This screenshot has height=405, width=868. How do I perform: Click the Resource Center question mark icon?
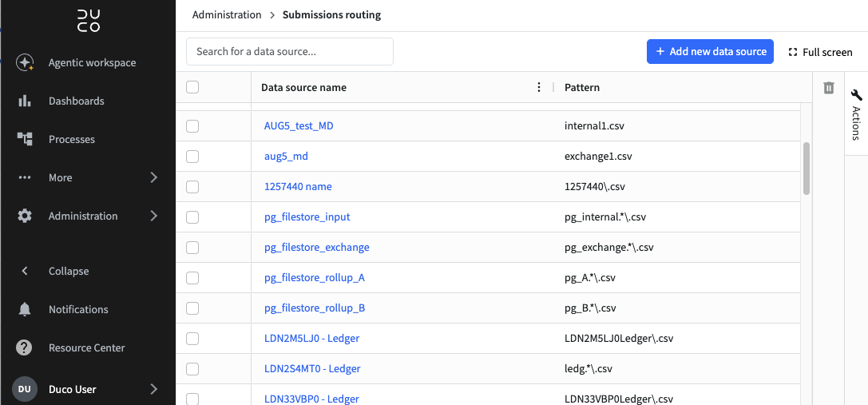point(25,348)
